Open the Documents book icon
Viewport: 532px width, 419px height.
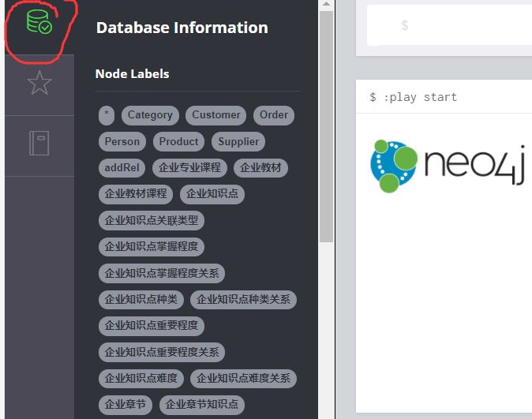click(39, 143)
